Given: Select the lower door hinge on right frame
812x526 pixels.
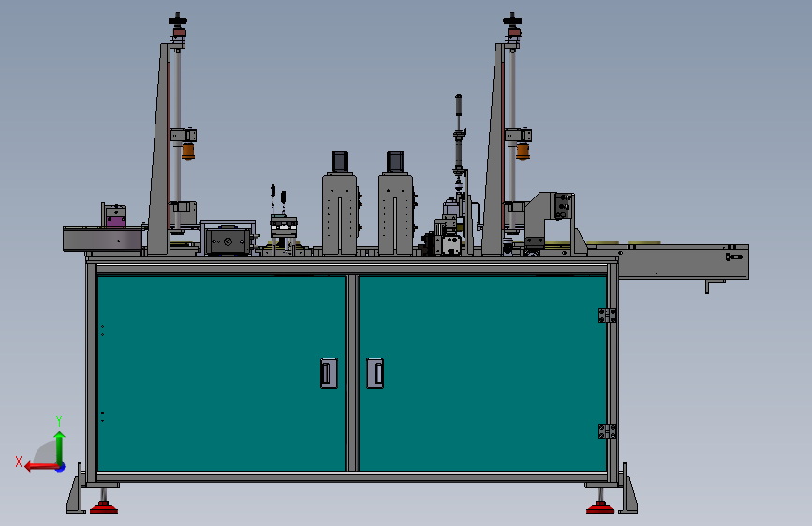Looking at the screenshot, I should 607,431.
